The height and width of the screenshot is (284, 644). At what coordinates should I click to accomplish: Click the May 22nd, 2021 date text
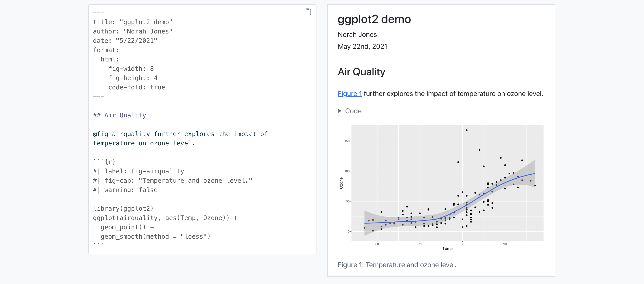[x=362, y=46]
